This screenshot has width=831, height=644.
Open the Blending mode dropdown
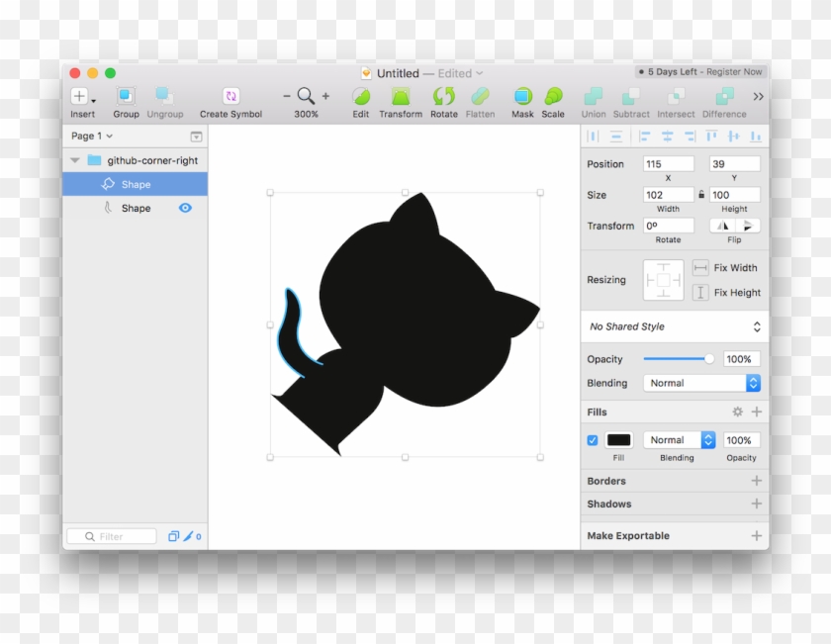tap(702, 383)
